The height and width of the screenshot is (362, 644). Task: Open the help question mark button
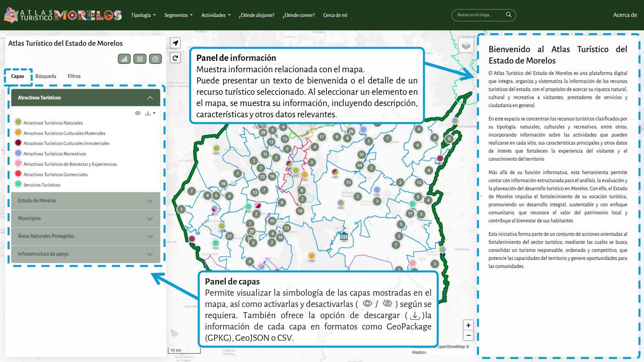pyautogui.click(x=155, y=59)
